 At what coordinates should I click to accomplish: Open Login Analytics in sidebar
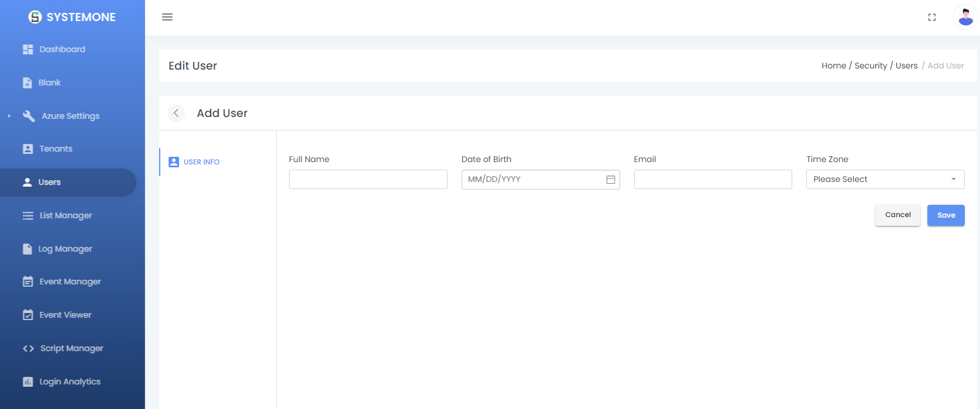point(70,381)
